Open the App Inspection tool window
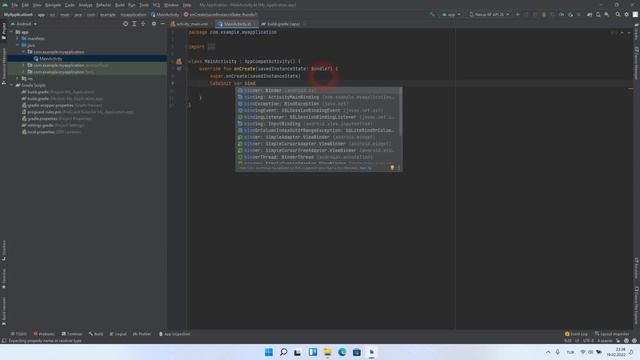Viewport: 640px width, 360px height. [175, 334]
